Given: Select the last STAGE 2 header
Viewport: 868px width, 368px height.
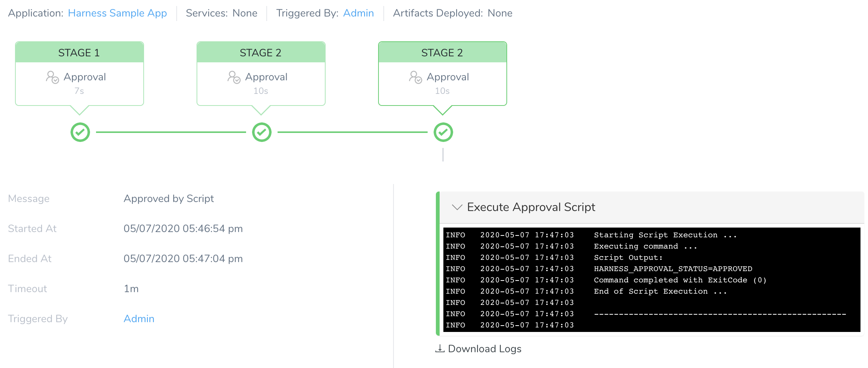Looking at the screenshot, I should [442, 52].
